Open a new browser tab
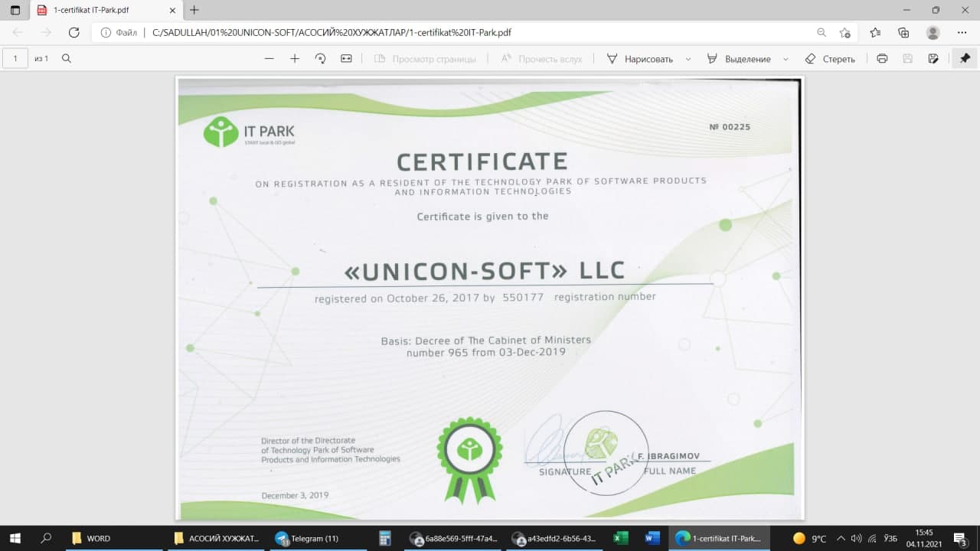 pos(194,11)
